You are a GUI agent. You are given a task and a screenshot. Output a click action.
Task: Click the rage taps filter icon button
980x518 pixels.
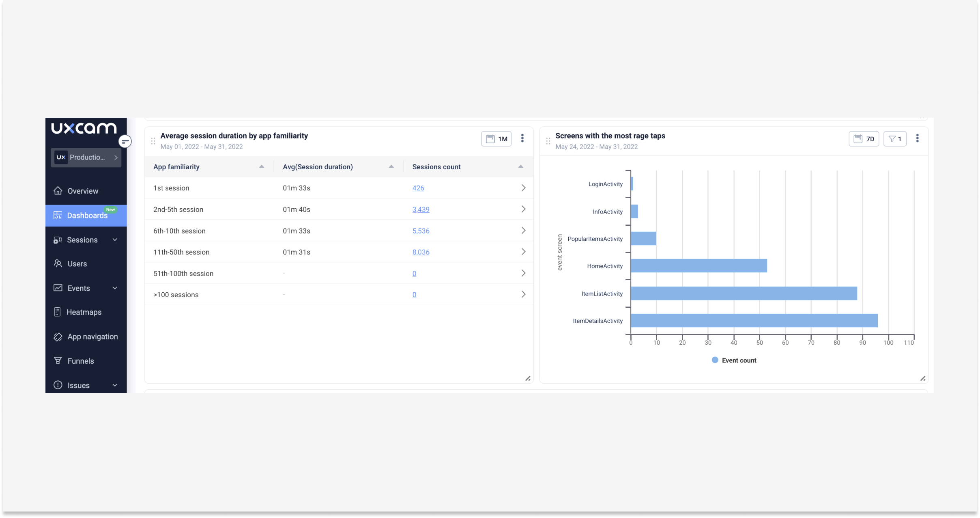pos(895,139)
